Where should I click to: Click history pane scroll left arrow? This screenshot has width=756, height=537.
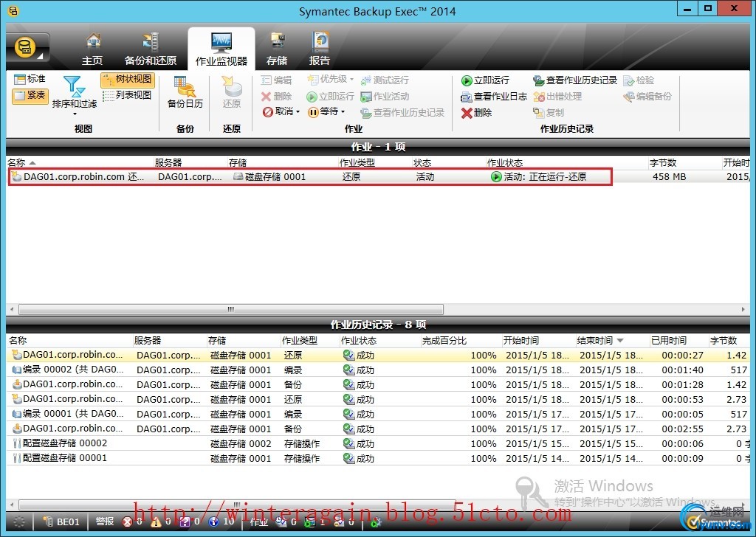pyautogui.click(x=12, y=505)
